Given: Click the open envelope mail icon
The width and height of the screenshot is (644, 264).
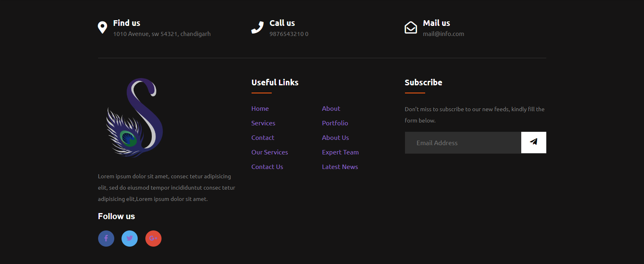Looking at the screenshot, I should [411, 27].
